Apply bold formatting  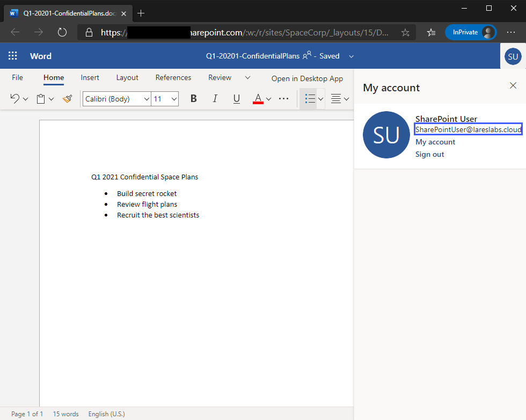pos(193,98)
